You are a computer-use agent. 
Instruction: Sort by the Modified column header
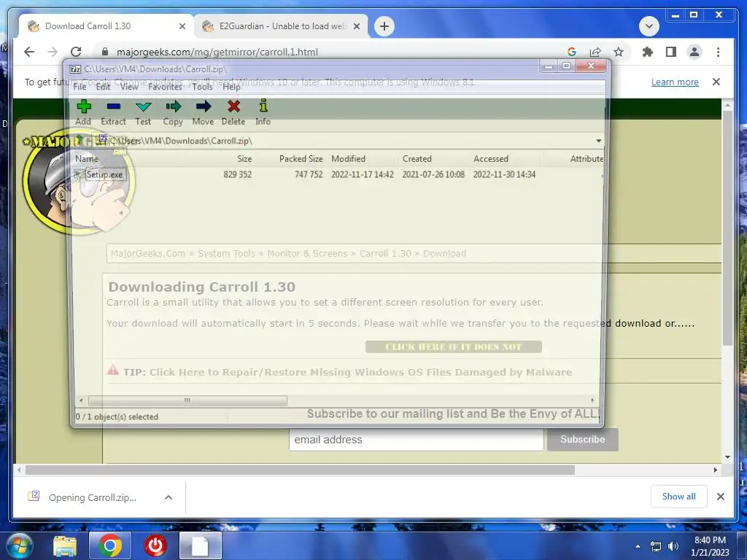coord(348,158)
